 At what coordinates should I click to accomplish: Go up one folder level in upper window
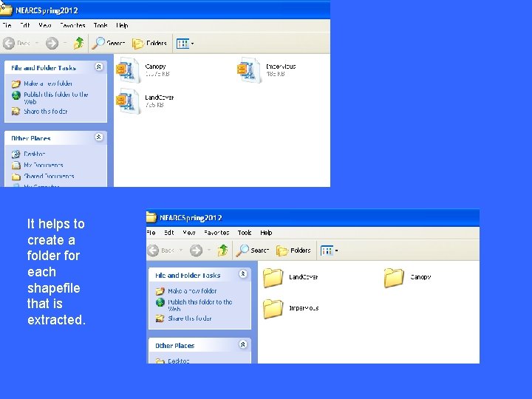point(79,43)
